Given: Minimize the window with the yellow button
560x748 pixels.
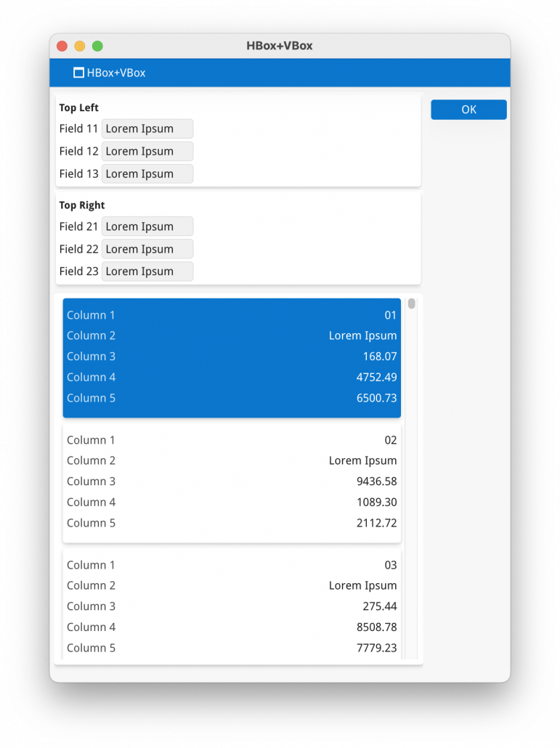Looking at the screenshot, I should click(x=80, y=46).
